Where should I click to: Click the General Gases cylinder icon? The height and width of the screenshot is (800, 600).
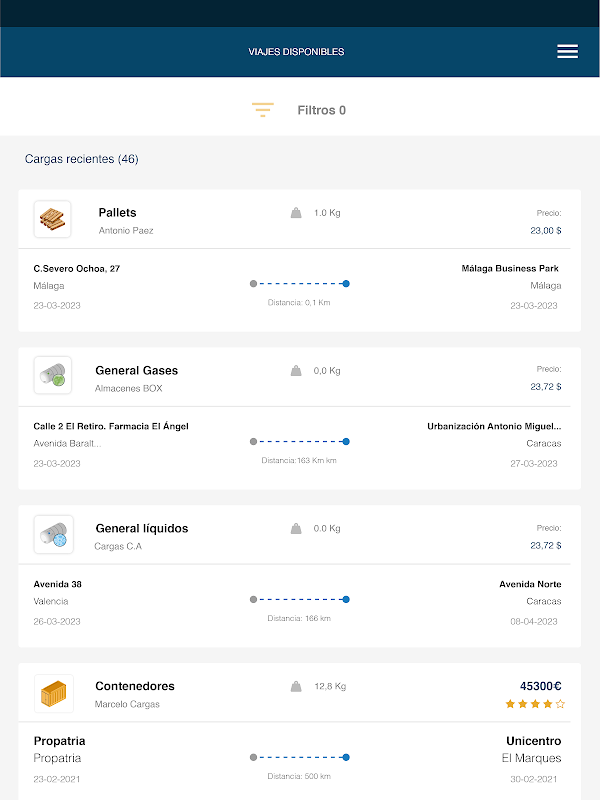tap(52, 377)
